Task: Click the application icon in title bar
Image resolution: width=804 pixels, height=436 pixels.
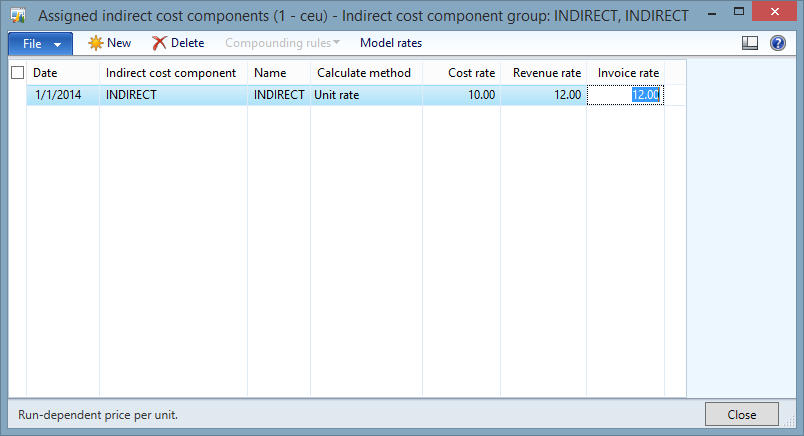Action: [17, 15]
